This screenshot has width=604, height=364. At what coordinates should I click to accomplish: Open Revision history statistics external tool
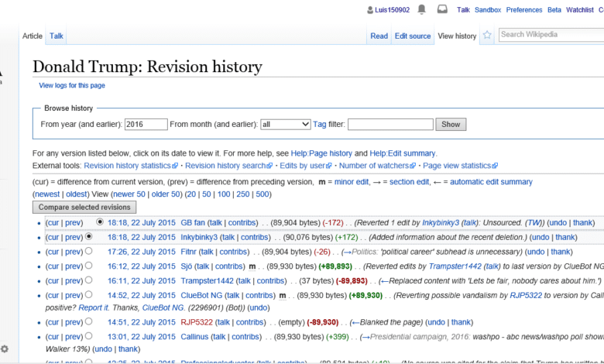(131, 166)
